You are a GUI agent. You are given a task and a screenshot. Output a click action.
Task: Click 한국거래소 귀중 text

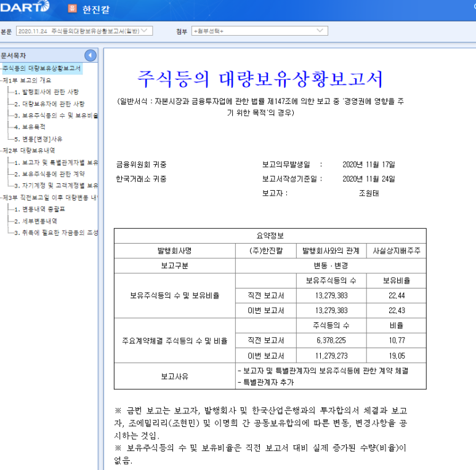(141, 179)
